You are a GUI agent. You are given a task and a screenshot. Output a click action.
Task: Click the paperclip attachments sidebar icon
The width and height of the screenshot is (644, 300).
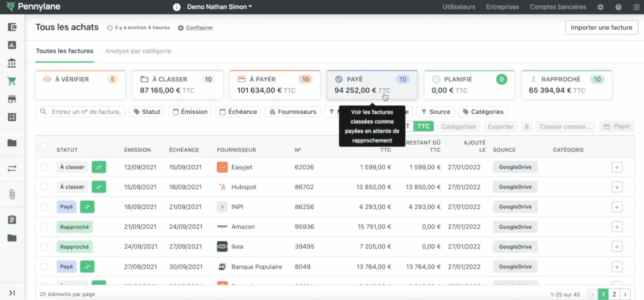(12, 194)
